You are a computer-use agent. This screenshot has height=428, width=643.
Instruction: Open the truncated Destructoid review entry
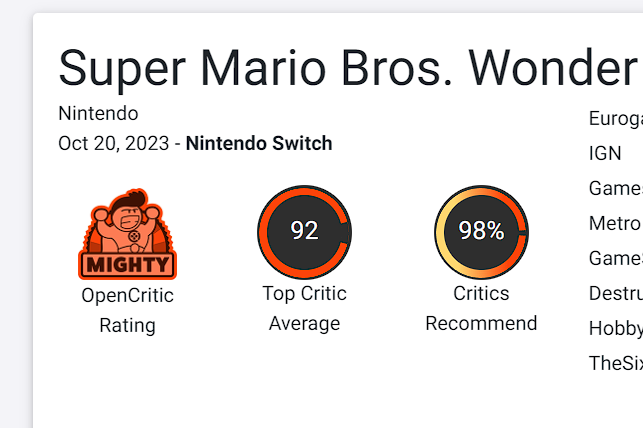pyautogui.click(x=614, y=293)
